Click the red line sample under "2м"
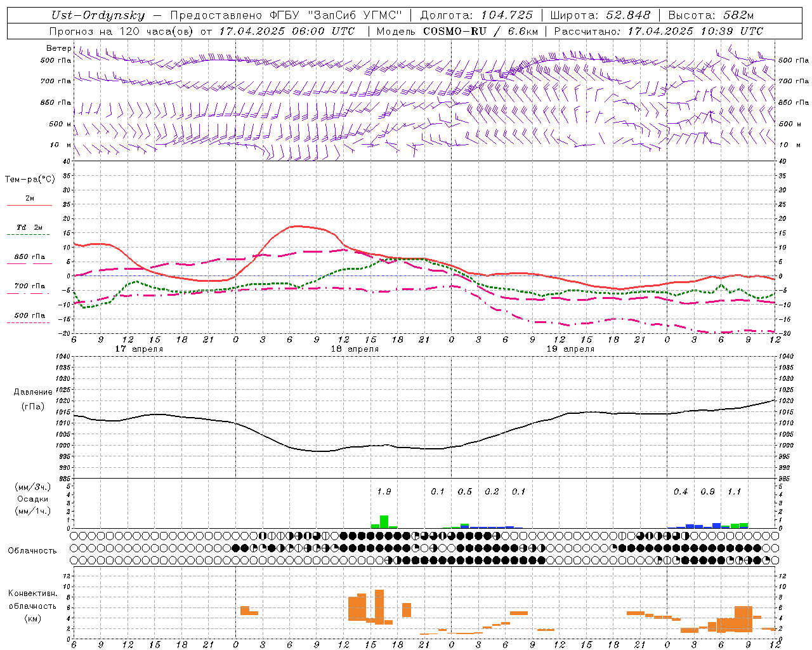812x650 pixels. point(29,206)
